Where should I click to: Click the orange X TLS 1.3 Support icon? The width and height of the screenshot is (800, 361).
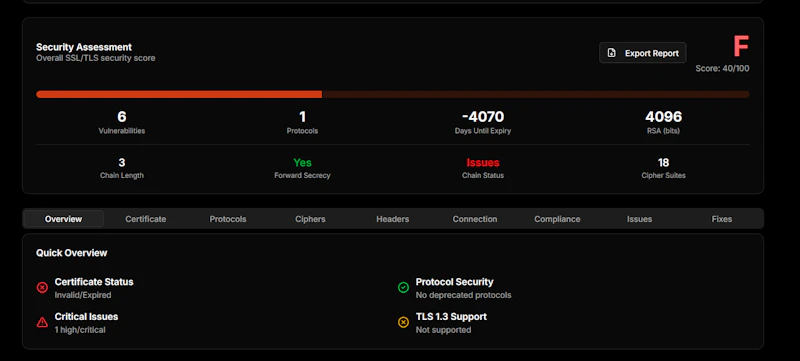pyautogui.click(x=403, y=322)
